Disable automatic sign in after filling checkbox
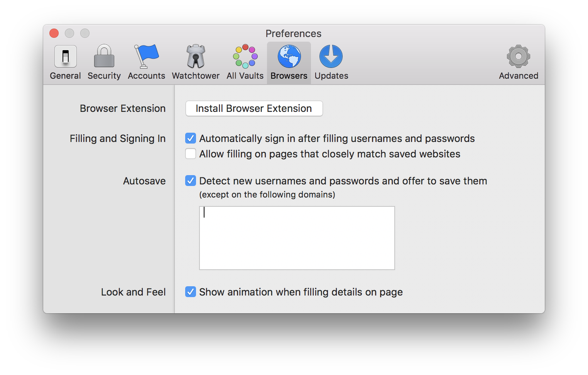Viewport: 588px width, 375px height. (191, 138)
